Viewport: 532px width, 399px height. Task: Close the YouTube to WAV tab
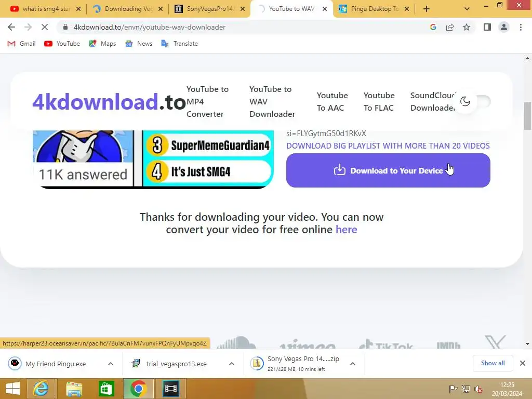coord(325,9)
